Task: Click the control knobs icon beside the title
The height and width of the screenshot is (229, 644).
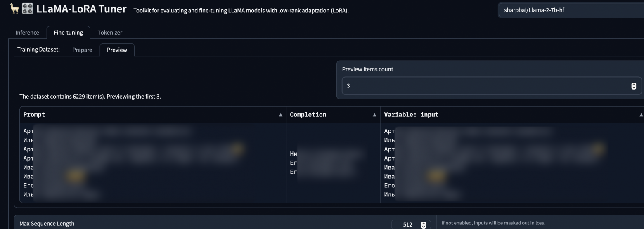Action: (x=28, y=9)
